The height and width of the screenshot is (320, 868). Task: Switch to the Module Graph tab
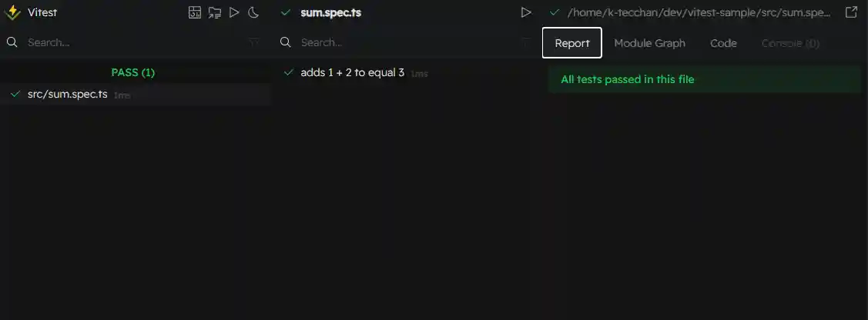tap(649, 43)
